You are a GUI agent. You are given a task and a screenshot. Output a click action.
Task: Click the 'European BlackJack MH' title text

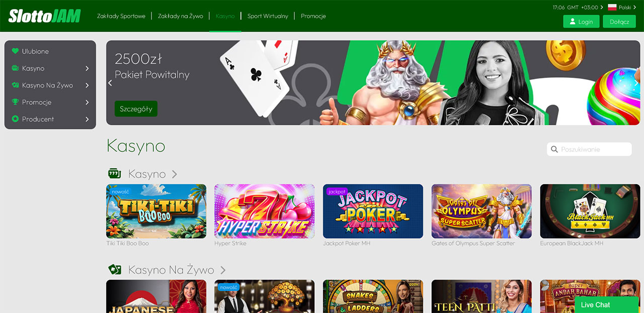click(572, 244)
